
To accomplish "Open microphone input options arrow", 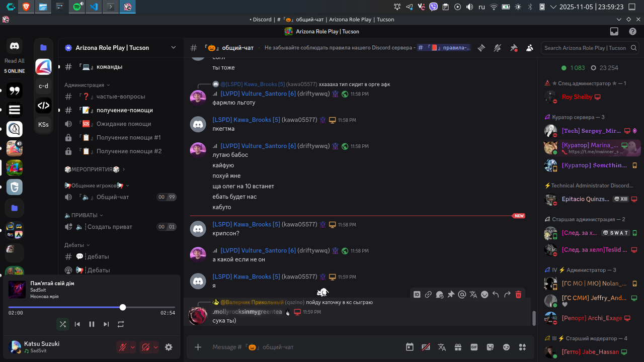I will 133,347.
